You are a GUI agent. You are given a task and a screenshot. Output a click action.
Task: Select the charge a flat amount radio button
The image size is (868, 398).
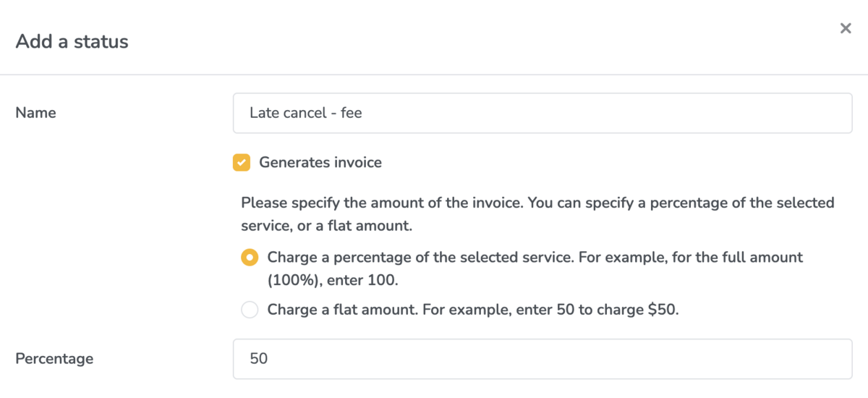(x=250, y=310)
